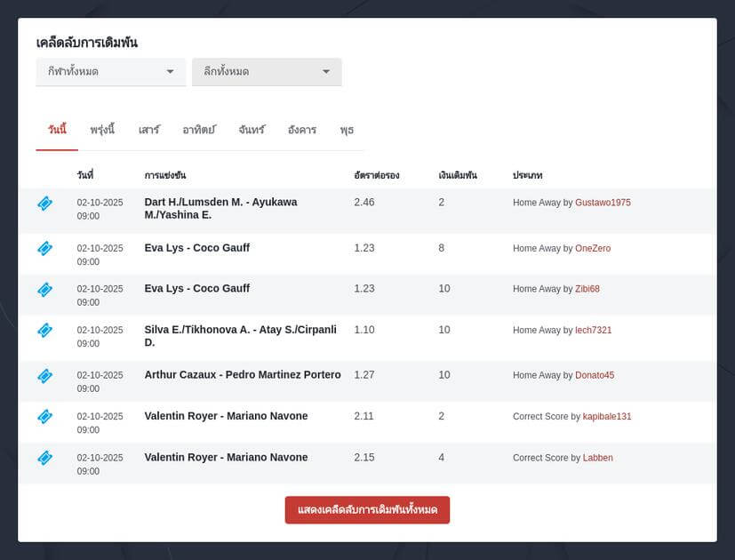Switch to the พรุ่งนี้ tab

click(x=102, y=130)
